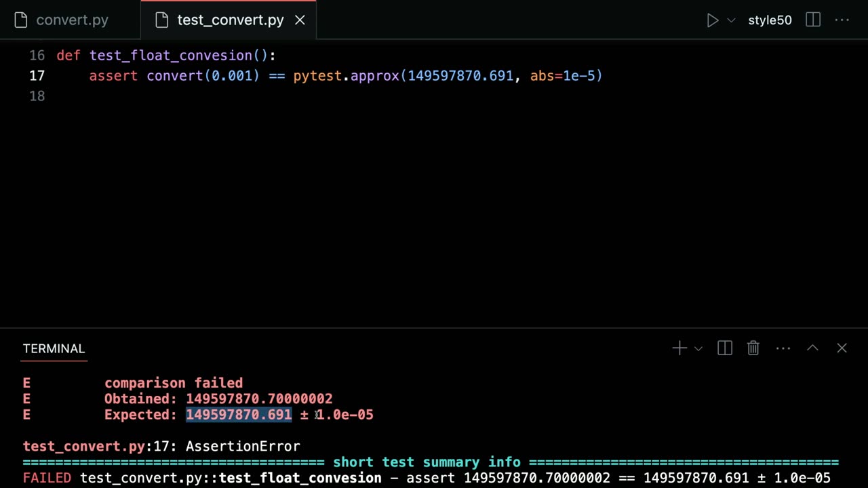Click the style50 button
868x488 pixels.
pos(770,20)
